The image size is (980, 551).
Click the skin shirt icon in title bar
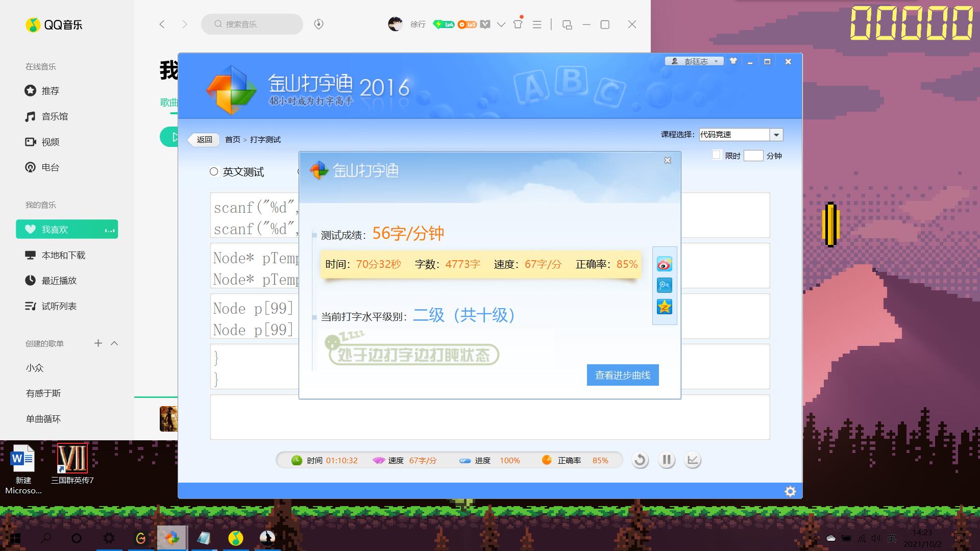(x=733, y=61)
